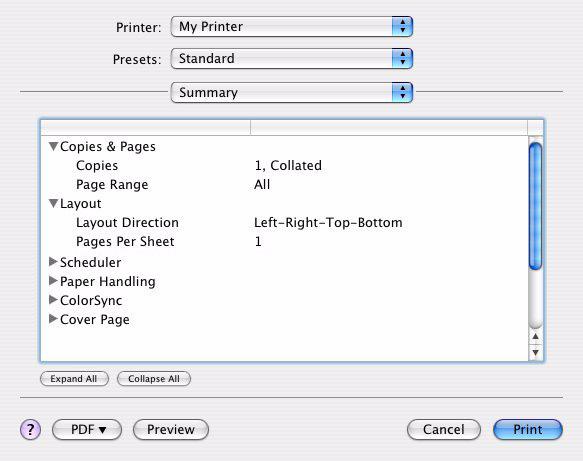Click the Page Range value 'All'

(262, 184)
